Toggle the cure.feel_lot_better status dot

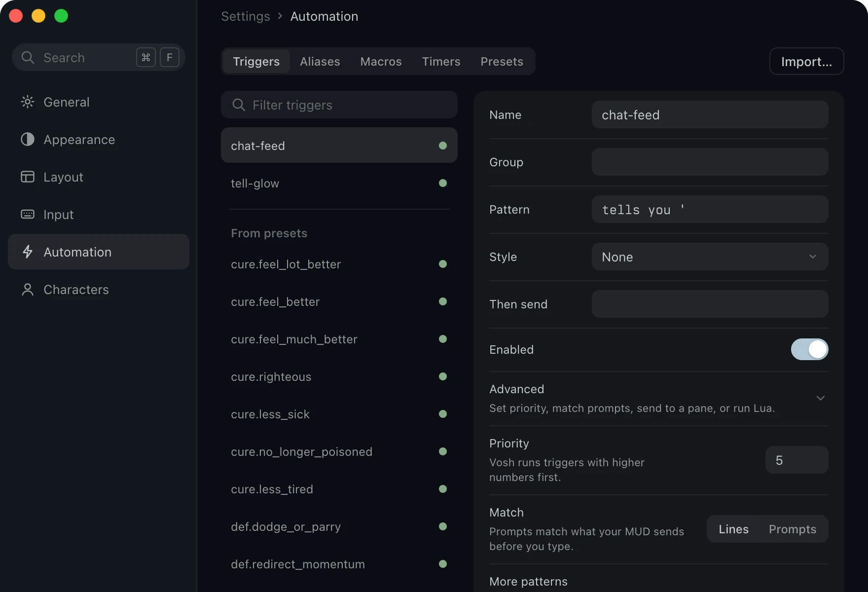443,264
